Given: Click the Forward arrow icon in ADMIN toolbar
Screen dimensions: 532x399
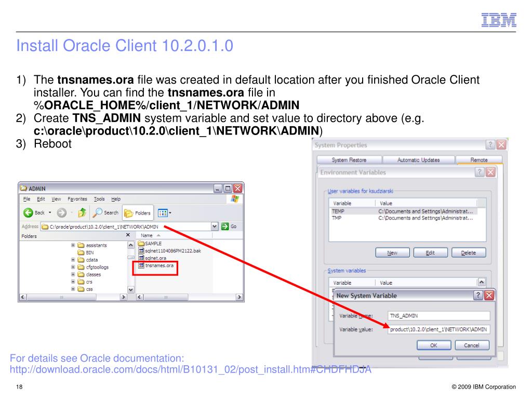Looking at the screenshot, I should click(61, 212).
